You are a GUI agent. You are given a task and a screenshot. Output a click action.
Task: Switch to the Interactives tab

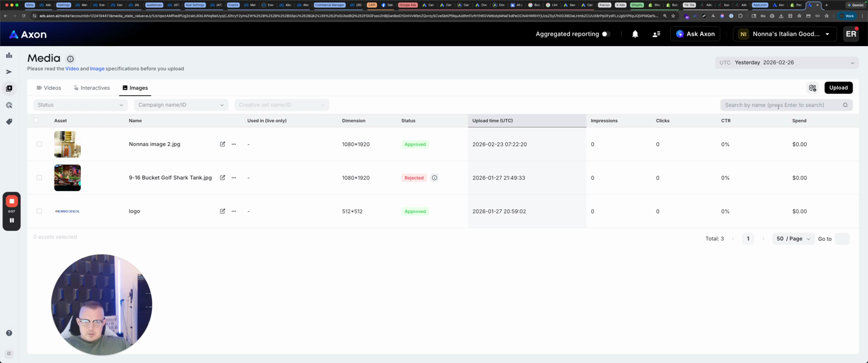point(92,88)
